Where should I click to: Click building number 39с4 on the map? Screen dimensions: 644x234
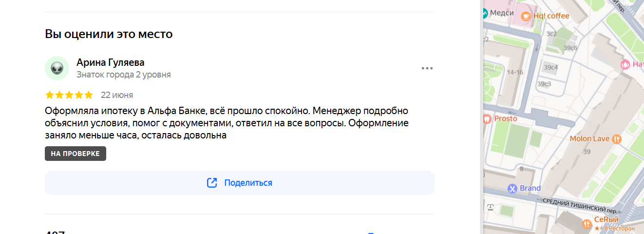click(x=550, y=67)
